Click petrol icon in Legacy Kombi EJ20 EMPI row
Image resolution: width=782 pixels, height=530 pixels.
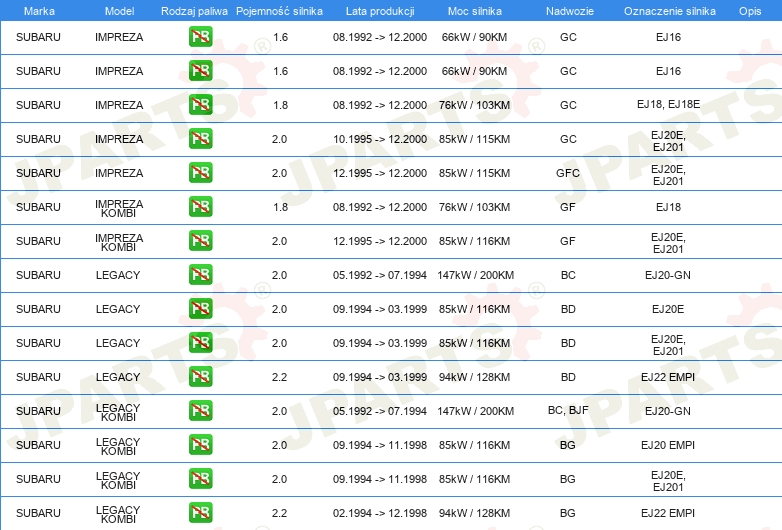click(x=200, y=445)
